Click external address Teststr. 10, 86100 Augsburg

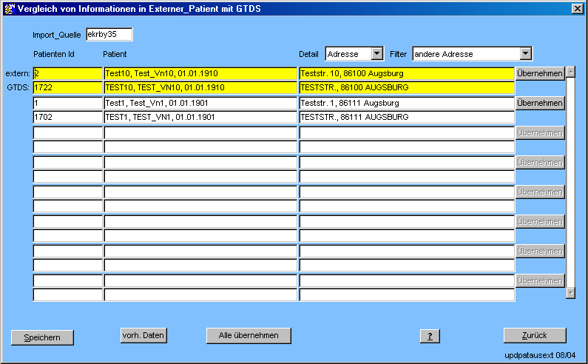tap(406, 74)
